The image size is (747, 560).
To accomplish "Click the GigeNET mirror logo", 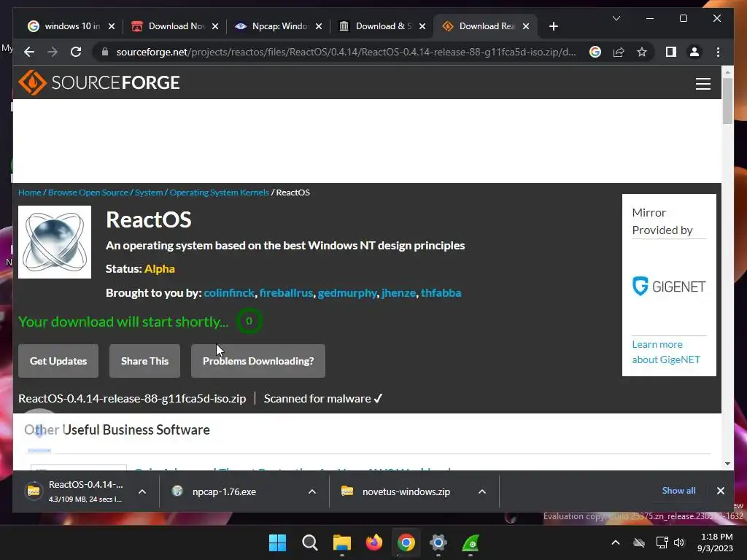I will click(x=668, y=286).
